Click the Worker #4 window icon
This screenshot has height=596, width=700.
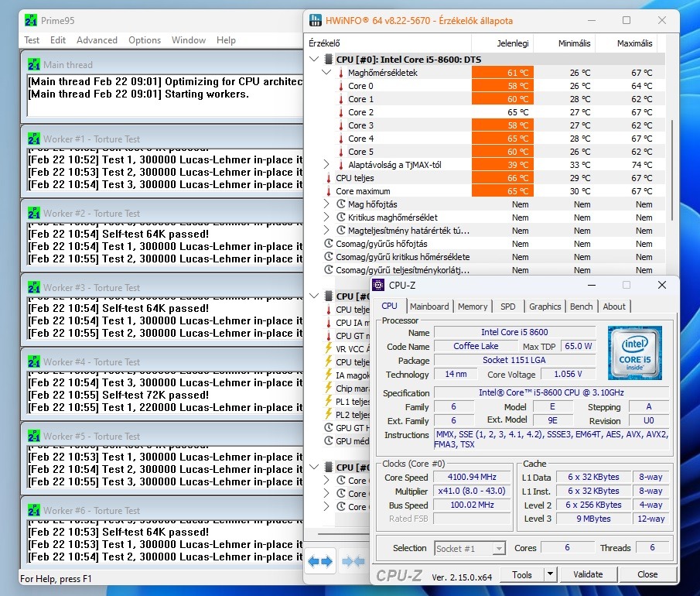click(x=34, y=361)
